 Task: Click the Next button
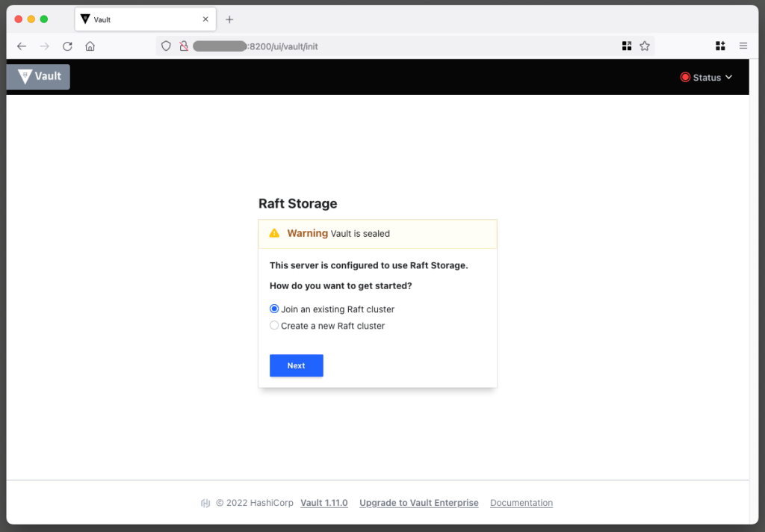point(296,365)
